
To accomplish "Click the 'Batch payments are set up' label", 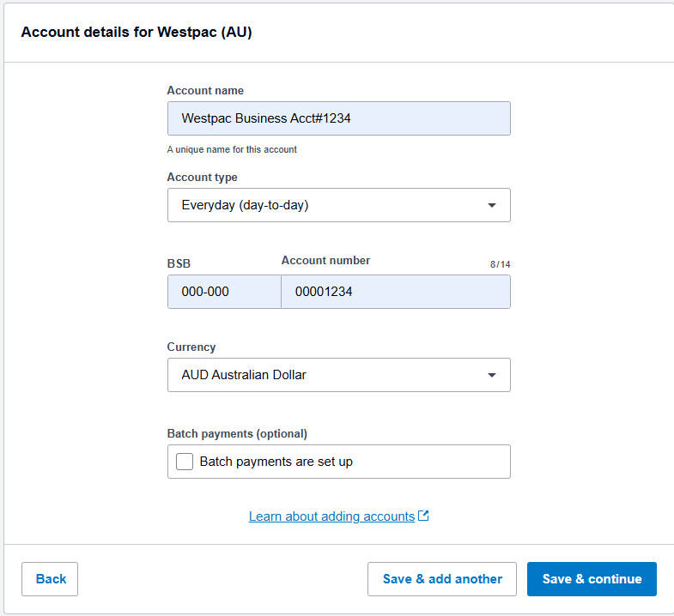I will pos(276,462).
